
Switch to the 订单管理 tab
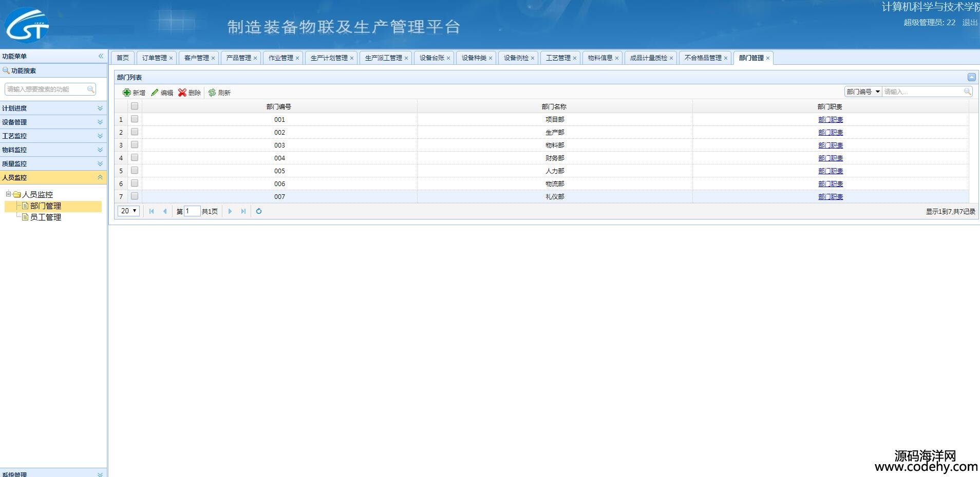coord(155,58)
